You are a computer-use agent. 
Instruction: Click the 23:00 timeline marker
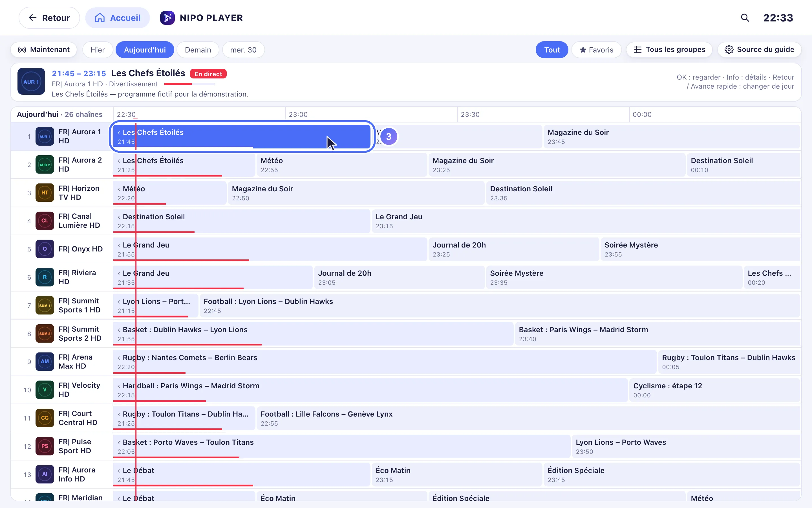tap(298, 115)
